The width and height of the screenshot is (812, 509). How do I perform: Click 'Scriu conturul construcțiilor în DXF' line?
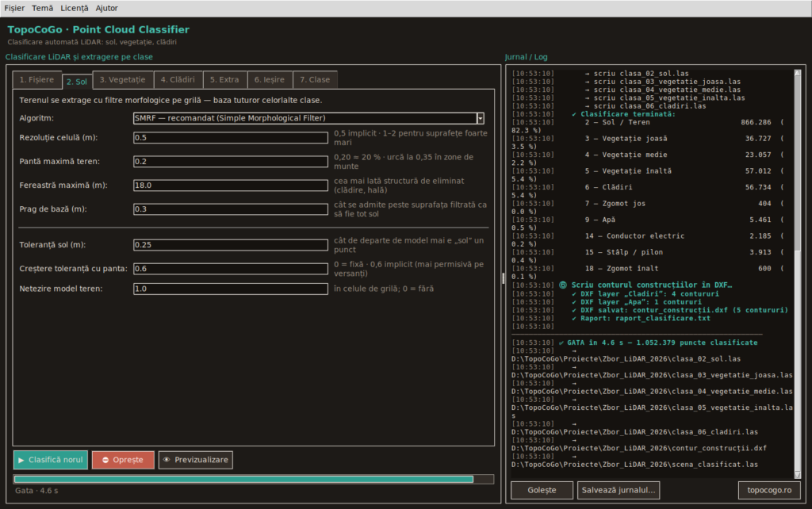coord(645,285)
